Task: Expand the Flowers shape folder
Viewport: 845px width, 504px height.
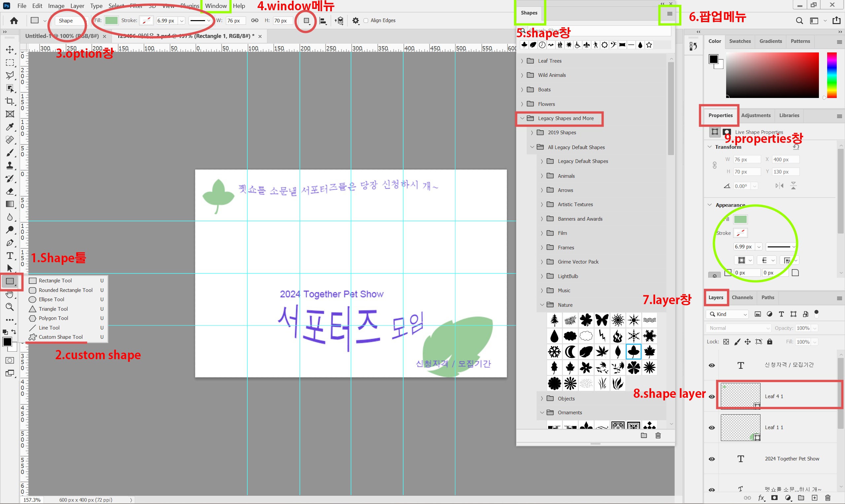Action: [x=522, y=104]
